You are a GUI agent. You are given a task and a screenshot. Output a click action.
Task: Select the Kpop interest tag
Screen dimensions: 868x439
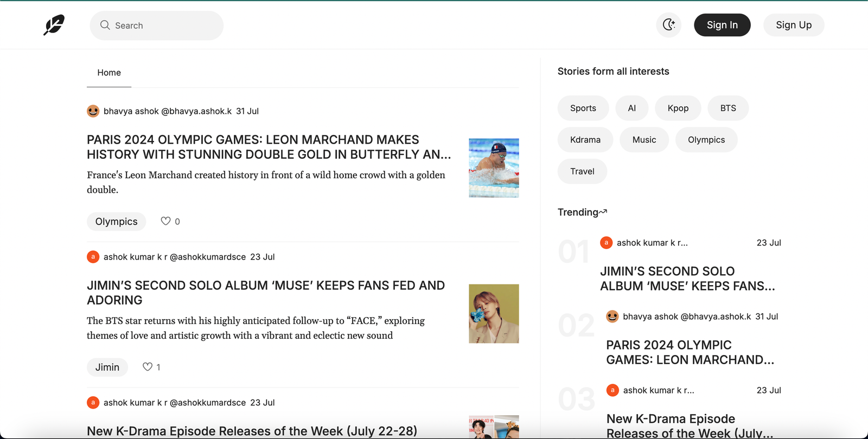click(678, 108)
